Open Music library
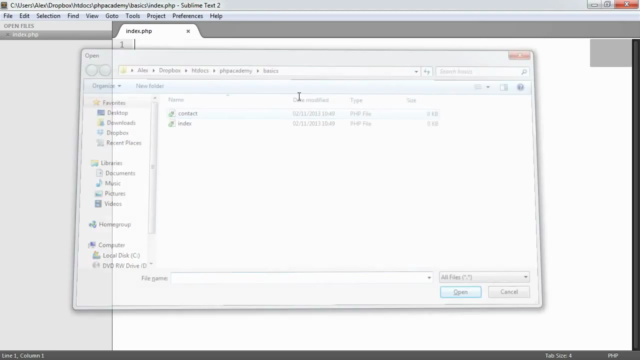This screenshot has width=640, height=360. [113, 183]
